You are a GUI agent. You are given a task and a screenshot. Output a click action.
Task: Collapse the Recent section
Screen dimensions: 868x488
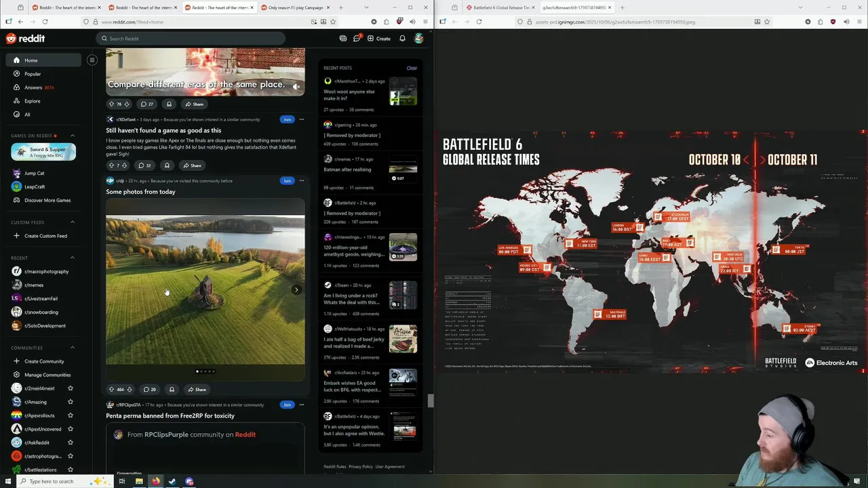(x=73, y=258)
